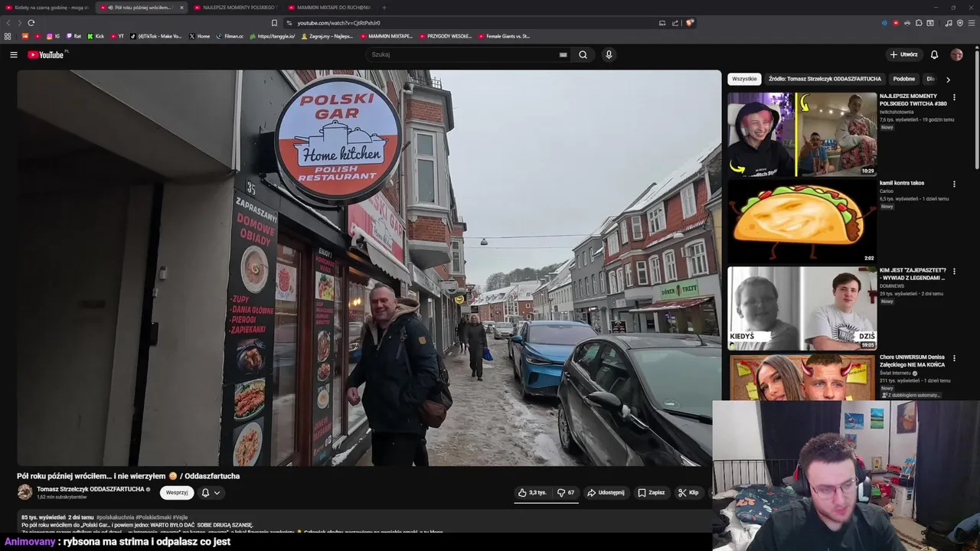Image resolution: width=980 pixels, height=551 pixels.
Task: Open the tanggle.io bookmark
Action: coord(272,36)
